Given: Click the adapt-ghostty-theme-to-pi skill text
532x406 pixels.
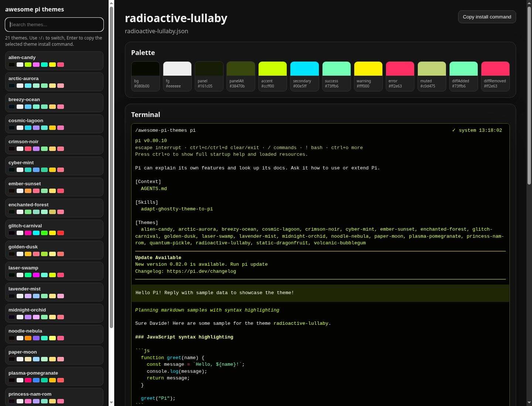Looking at the screenshot, I should (177, 209).
